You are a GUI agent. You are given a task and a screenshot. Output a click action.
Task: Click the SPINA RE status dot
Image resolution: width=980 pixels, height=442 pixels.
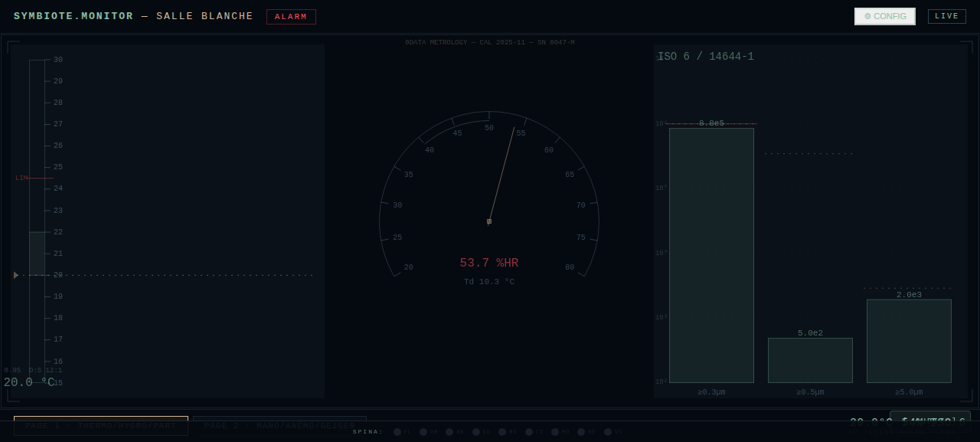581,432
